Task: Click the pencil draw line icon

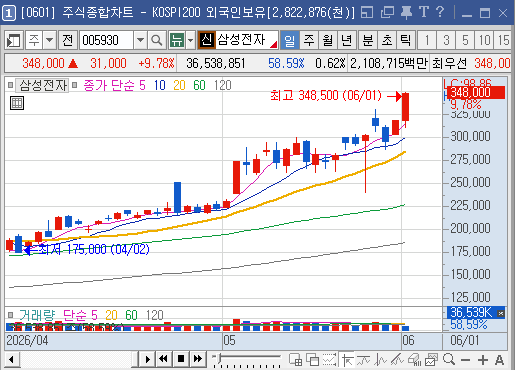Action: [x=397, y=360]
